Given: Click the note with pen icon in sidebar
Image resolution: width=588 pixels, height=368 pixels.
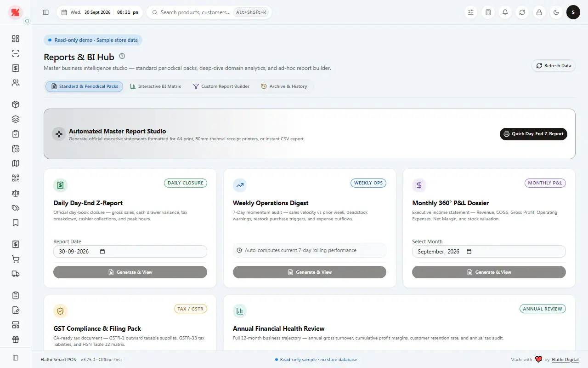Looking at the screenshot, I should click(16, 310).
